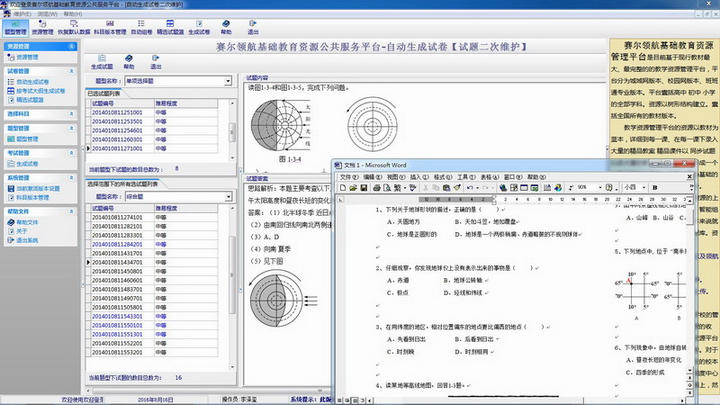Screen dimensions: 720x405
Task: Create a new blank document in Word
Action: click(343, 188)
